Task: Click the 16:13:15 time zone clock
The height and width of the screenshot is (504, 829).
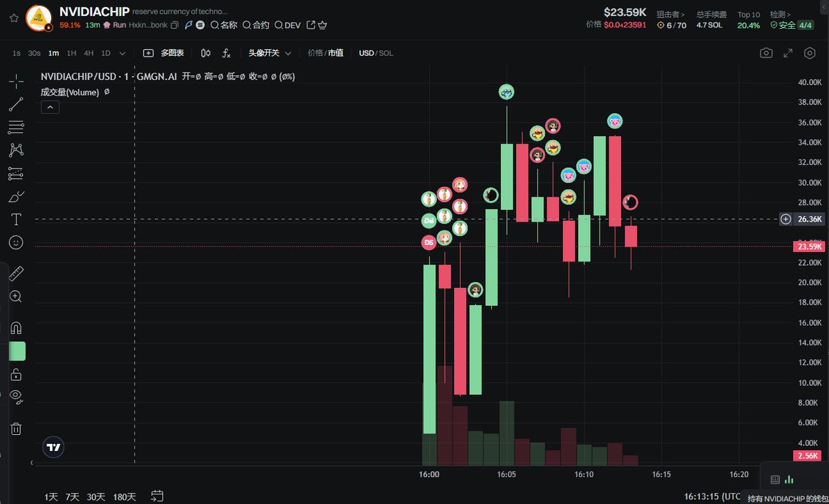Action: (712, 496)
